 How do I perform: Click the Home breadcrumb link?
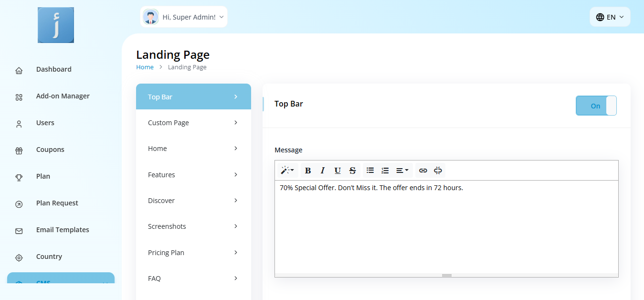pos(145,67)
